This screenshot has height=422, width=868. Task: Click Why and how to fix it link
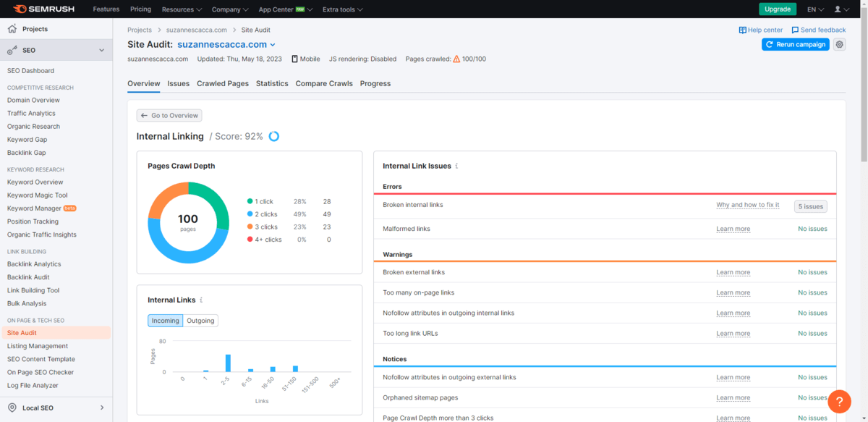point(748,205)
